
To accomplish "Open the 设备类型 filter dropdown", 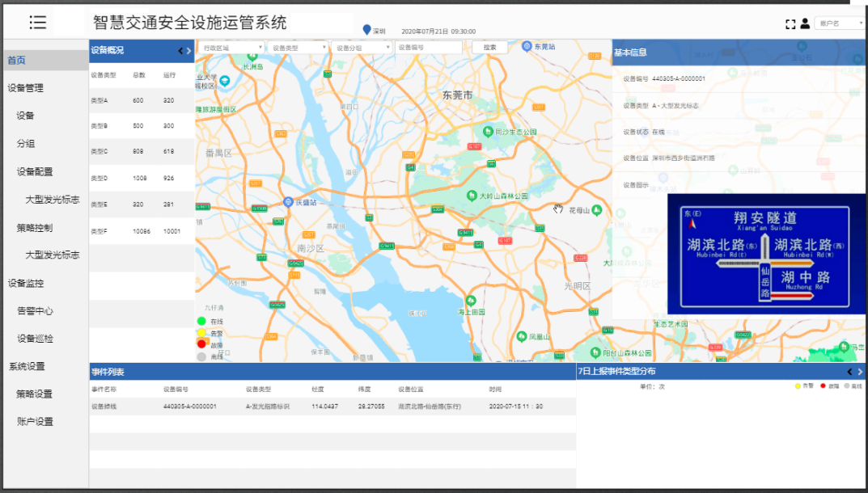I will point(298,48).
